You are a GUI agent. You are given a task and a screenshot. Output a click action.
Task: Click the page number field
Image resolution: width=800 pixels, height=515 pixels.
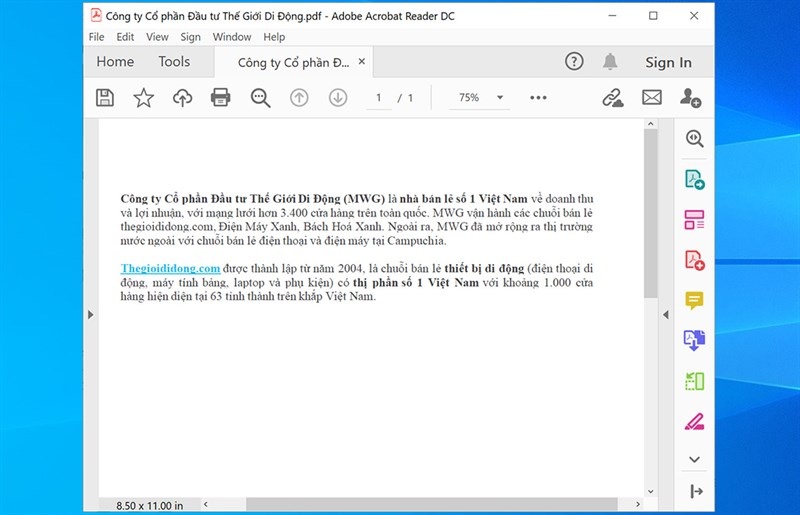pyautogui.click(x=379, y=97)
